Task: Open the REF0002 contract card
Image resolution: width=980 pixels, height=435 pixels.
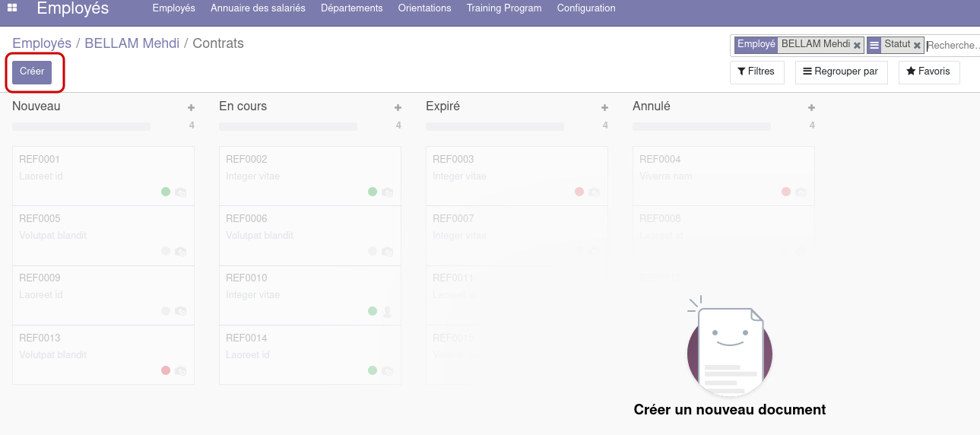Action: pos(310,176)
